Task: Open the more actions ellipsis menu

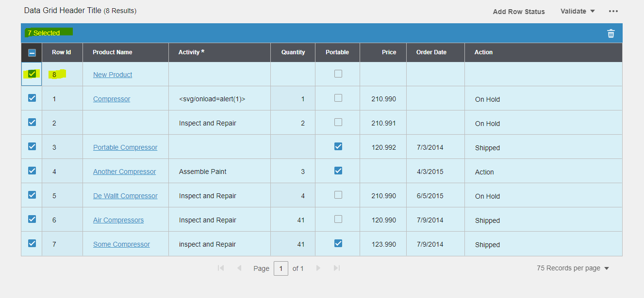Action: (613, 11)
